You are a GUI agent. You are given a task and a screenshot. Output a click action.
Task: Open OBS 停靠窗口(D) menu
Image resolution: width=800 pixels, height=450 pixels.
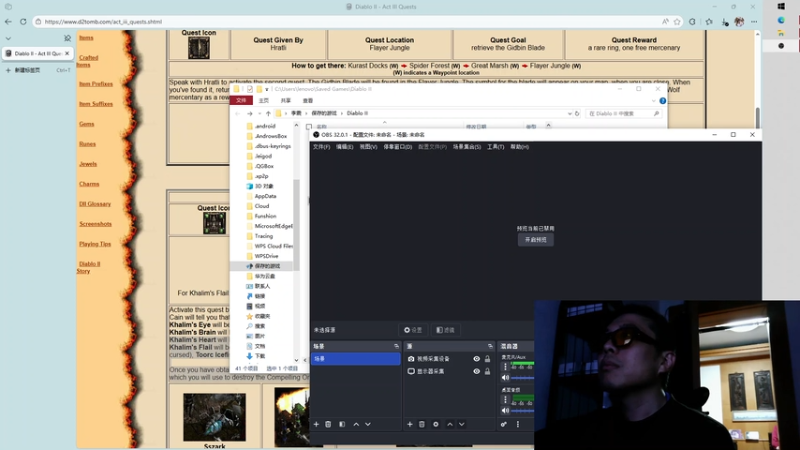397,147
